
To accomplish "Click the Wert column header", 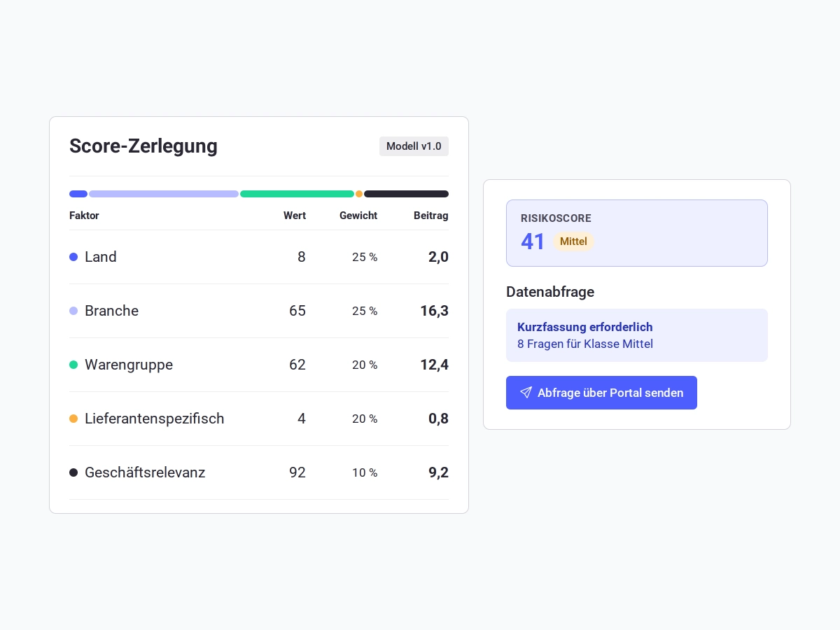I will 295,216.
